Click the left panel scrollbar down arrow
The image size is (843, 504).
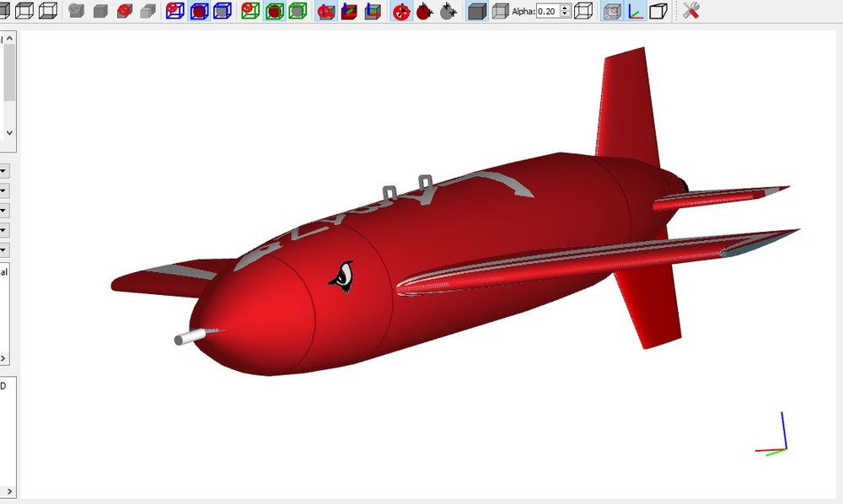pyautogui.click(x=9, y=132)
